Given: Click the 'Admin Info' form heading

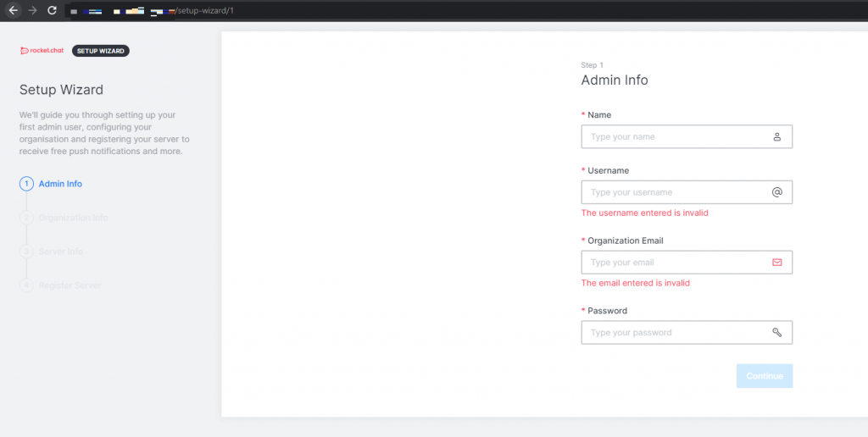Looking at the screenshot, I should click(615, 80).
